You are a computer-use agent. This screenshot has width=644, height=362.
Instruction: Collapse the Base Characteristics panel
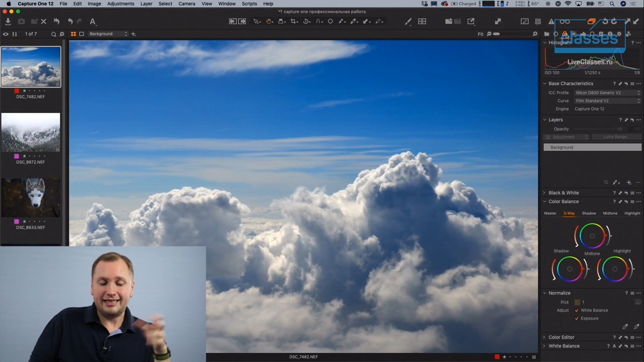click(544, 83)
